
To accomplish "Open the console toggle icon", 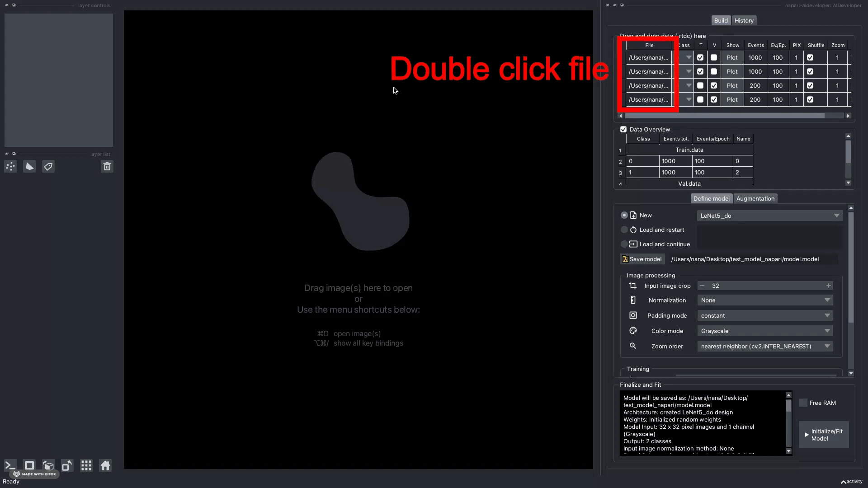I will coord(10,465).
